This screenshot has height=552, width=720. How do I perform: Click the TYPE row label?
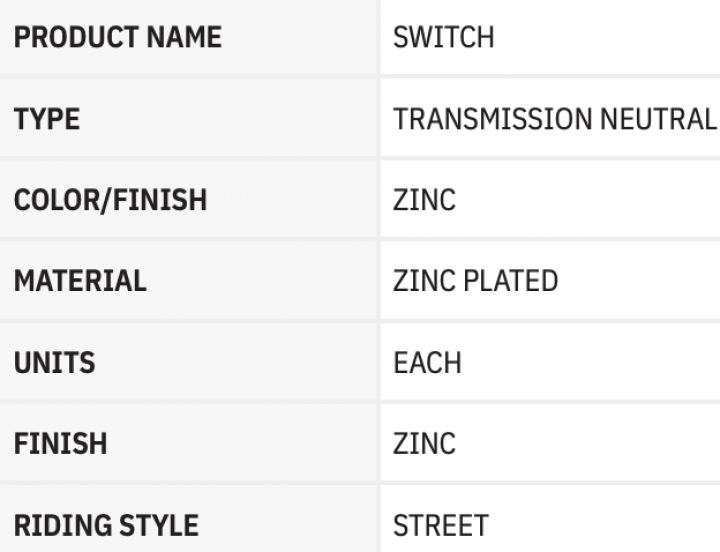[x=47, y=119]
